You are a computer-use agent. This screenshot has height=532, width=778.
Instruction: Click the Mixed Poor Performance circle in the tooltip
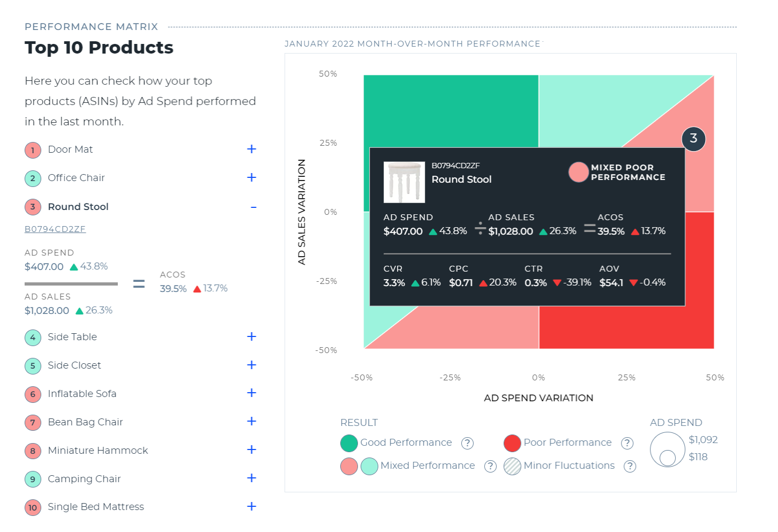coord(578,172)
